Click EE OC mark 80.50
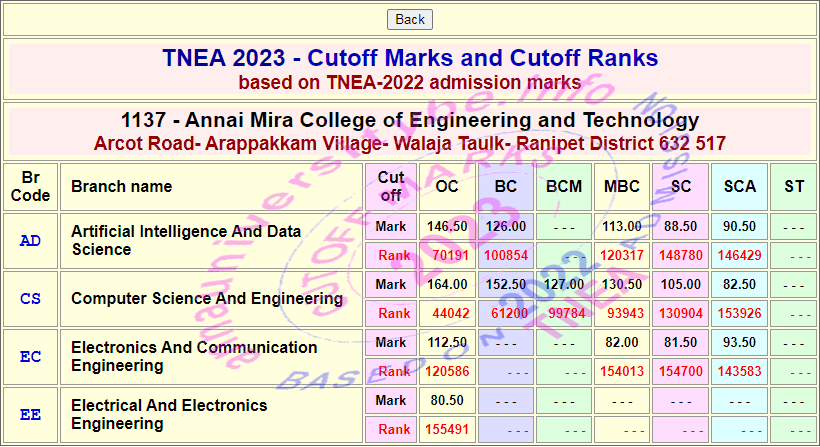820x447 pixels. tap(447, 400)
